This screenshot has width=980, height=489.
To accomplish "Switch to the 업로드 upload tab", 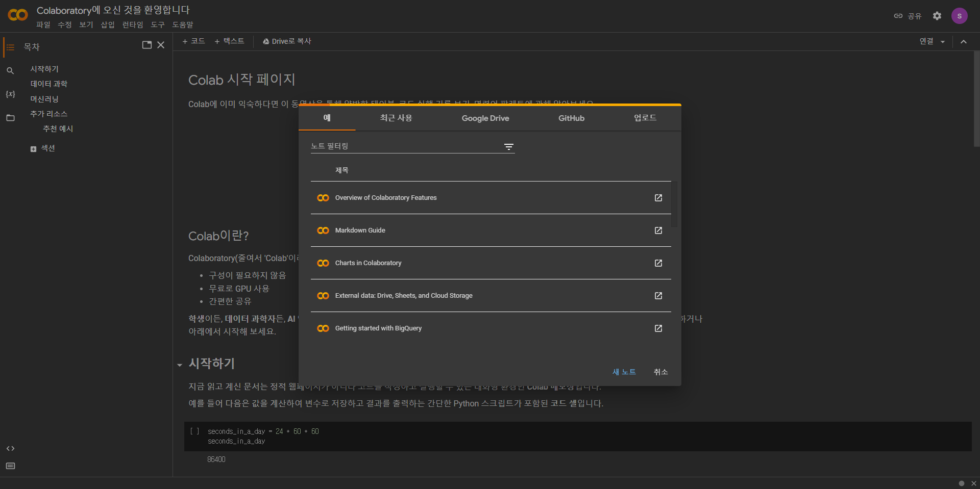I will tap(645, 118).
